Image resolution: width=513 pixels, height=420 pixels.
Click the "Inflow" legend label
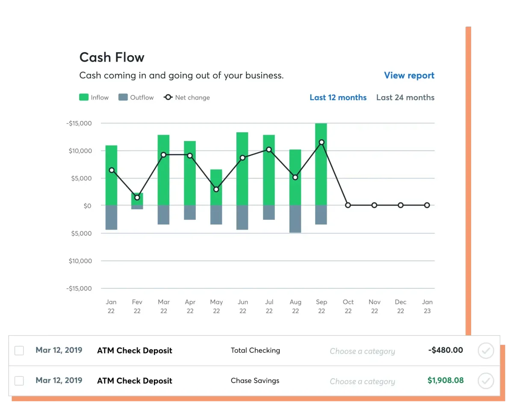coord(100,98)
